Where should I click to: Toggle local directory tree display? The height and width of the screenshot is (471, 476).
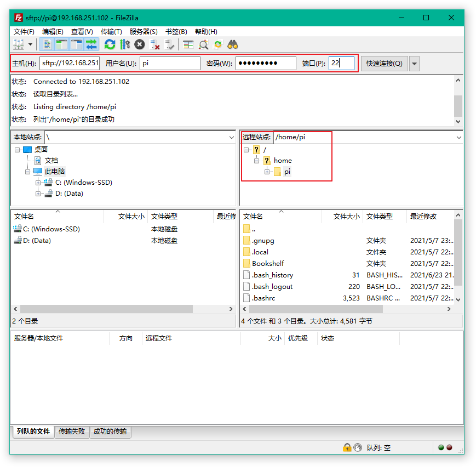pos(62,44)
